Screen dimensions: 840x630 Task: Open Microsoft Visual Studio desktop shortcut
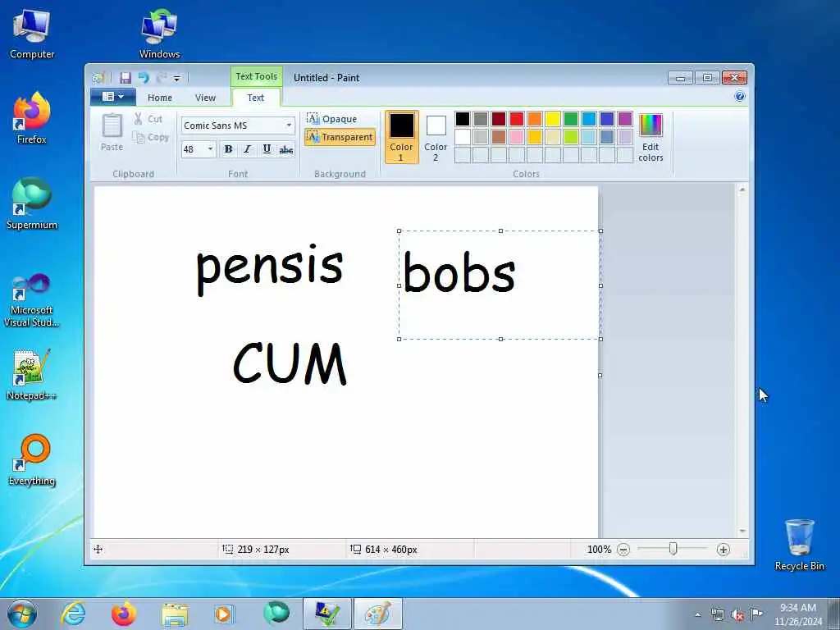tap(32, 300)
